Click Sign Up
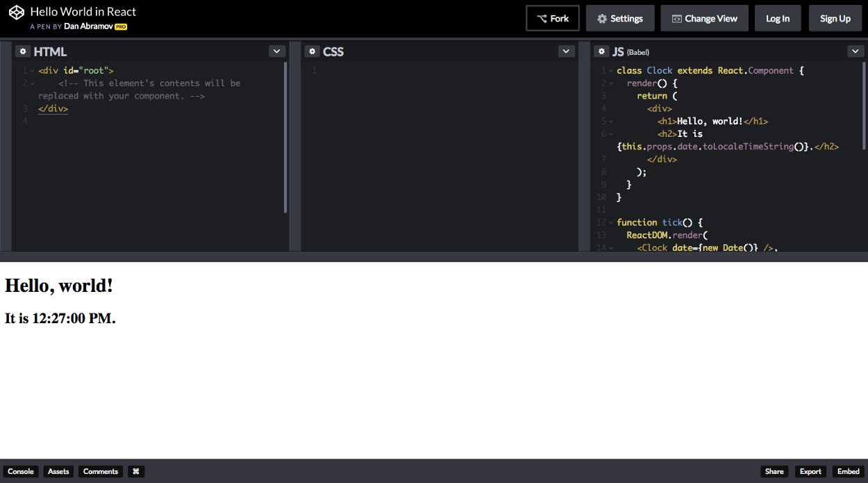Viewport: 868px width, 483px height. point(835,19)
